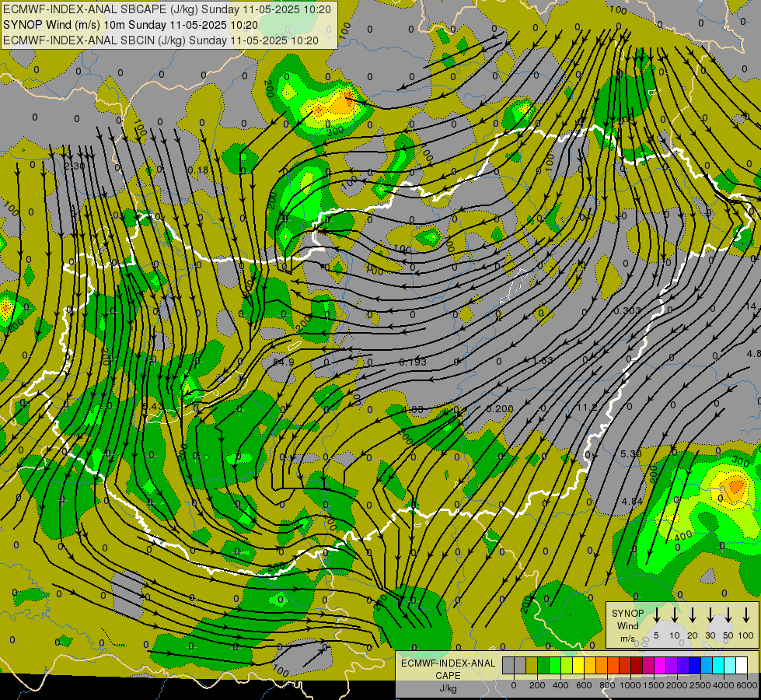The height and width of the screenshot is (700, 761).
Task: Click the map value '84.9'
Action: pos(284,362)
